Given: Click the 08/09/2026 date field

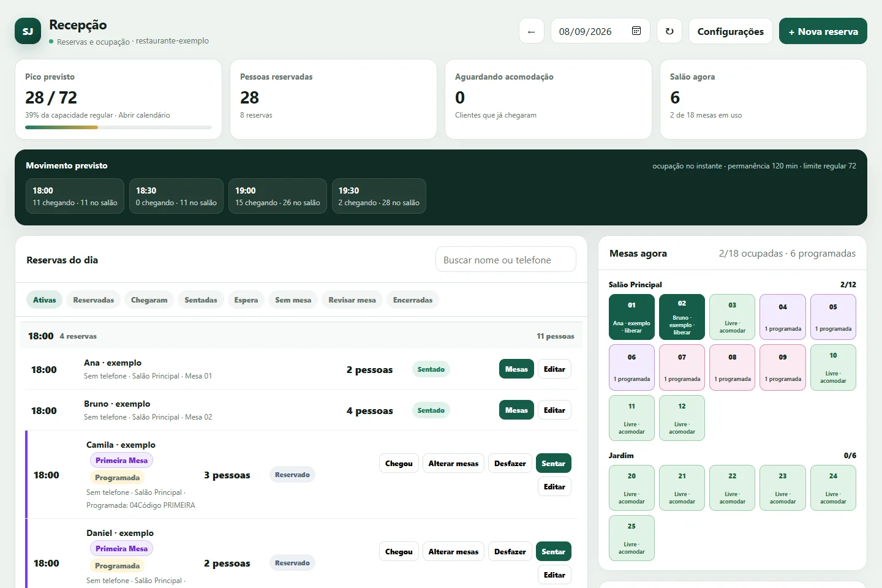Looking at the screenshot, I should coord(600,31).
